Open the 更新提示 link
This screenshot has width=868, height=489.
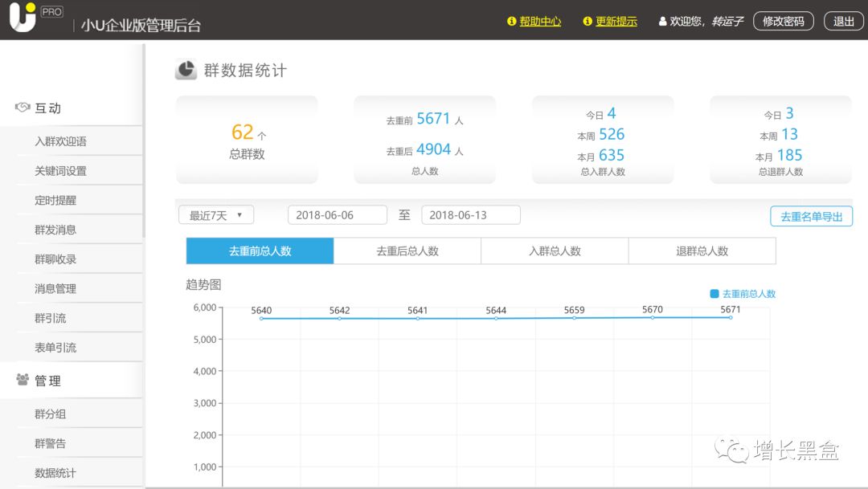[x=616, y=21]
